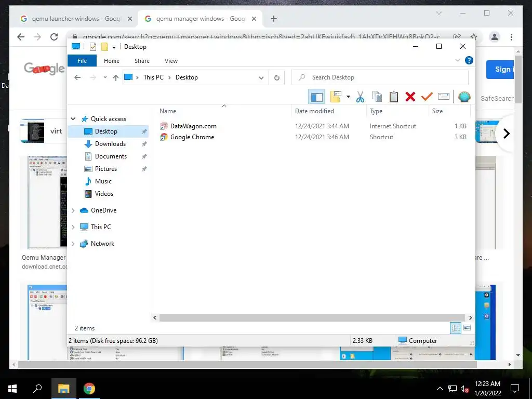532x399 pixels.
Task: Switch to Large icons view layout
Action: (467, 328)
